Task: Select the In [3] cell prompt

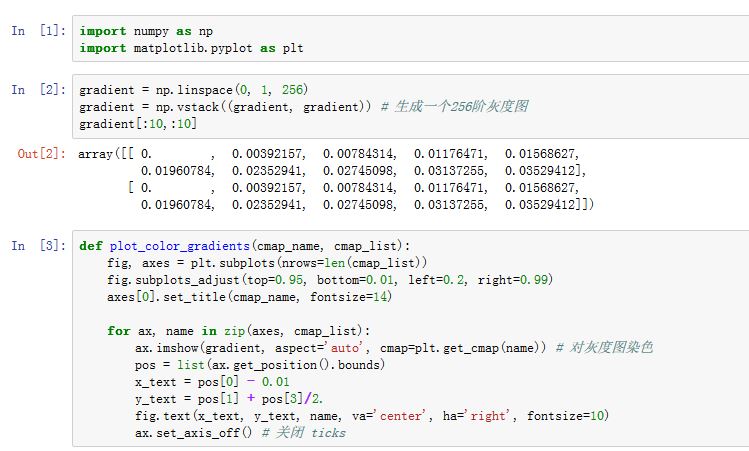Action: (36, 246)
